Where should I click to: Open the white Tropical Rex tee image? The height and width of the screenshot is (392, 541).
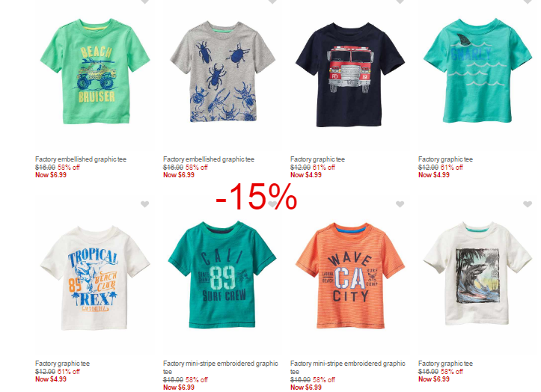95,278
